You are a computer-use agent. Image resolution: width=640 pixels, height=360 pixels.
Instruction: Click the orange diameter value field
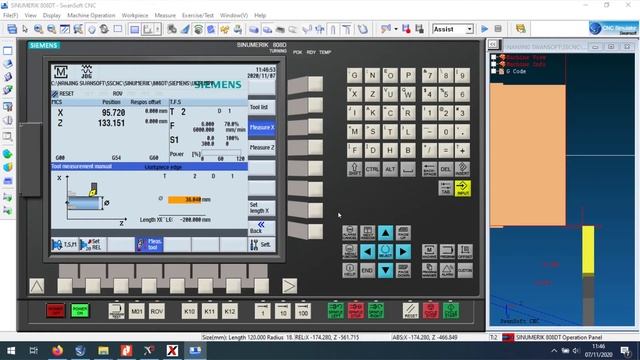(x=185, y=200)
